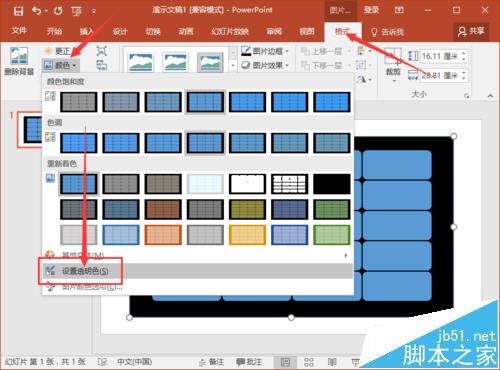
Task: Select the last color tone swatch under 色调
Action: pyautogui.click(x=332, y=143)
